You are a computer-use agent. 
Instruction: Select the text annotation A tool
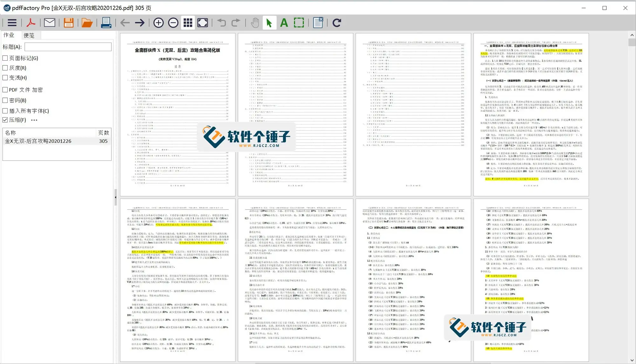point(284,23)
